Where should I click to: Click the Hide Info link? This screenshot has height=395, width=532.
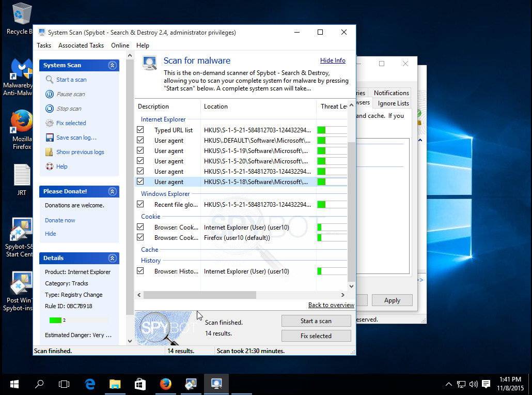point(333,60)
